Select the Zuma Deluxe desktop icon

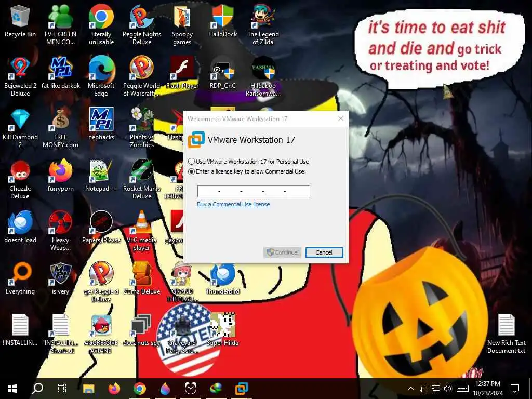click(x=142, y=279)
